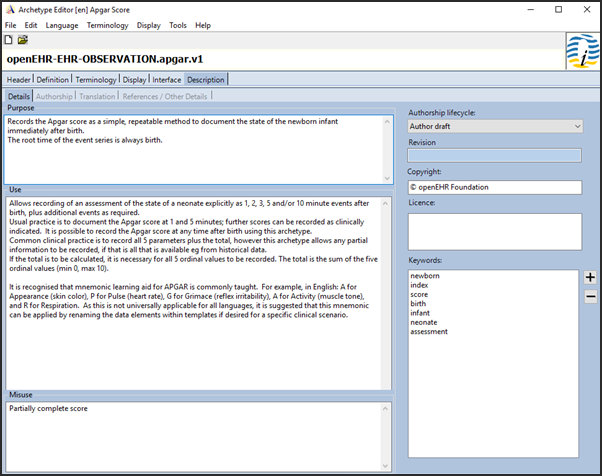602x476 pixels.
Task: Switch to the Interface tab
Action: point(167,80)
